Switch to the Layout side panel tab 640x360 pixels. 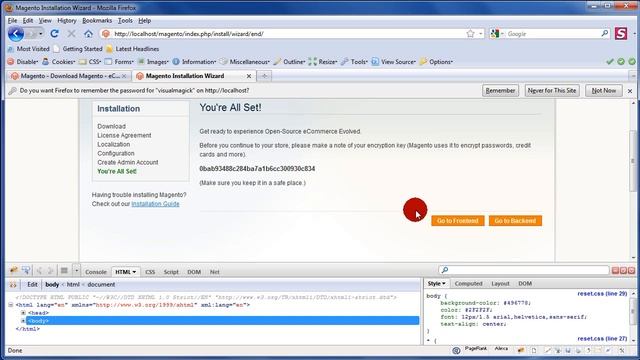pyautogui.click(x=500, y=283)
